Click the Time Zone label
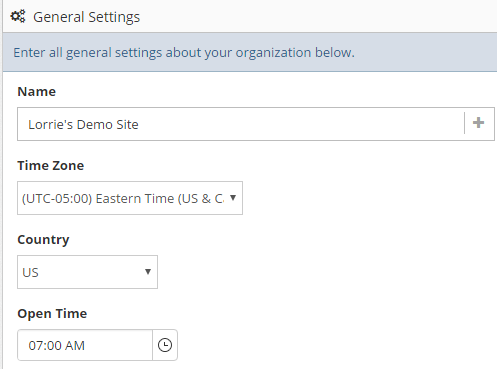The width and height of the screenshot is (497, 369). tap(51, 165)
